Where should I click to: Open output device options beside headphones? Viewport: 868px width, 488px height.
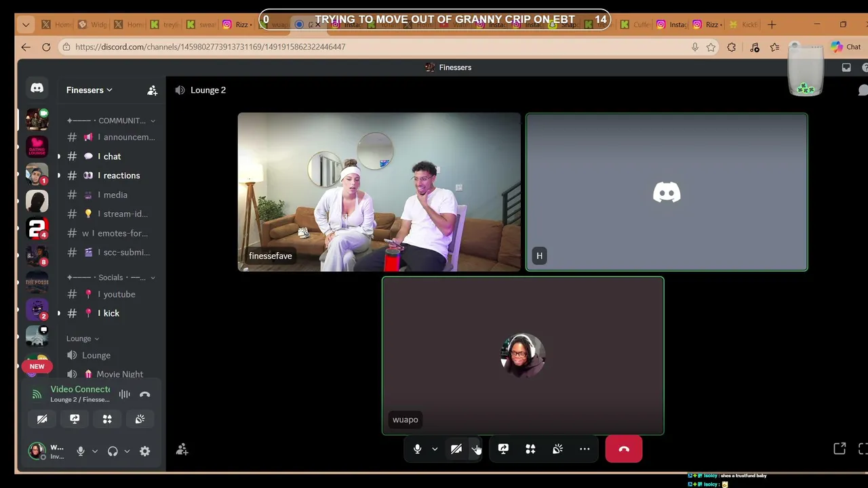(x=127, y=451)
